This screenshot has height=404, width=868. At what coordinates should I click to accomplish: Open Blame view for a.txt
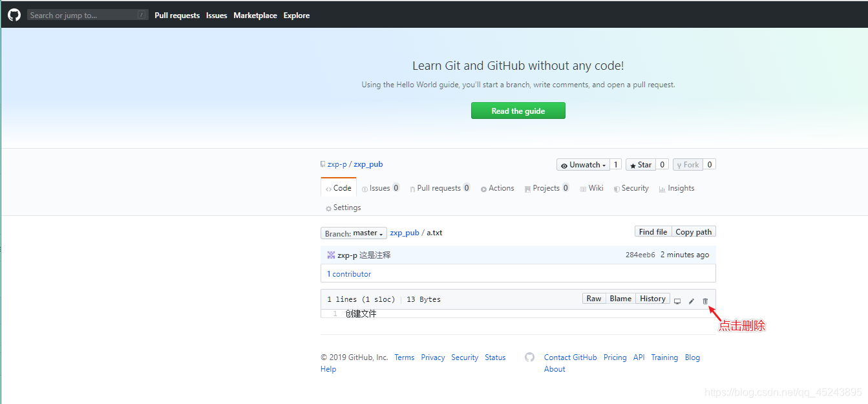click(x=620, y=299)
